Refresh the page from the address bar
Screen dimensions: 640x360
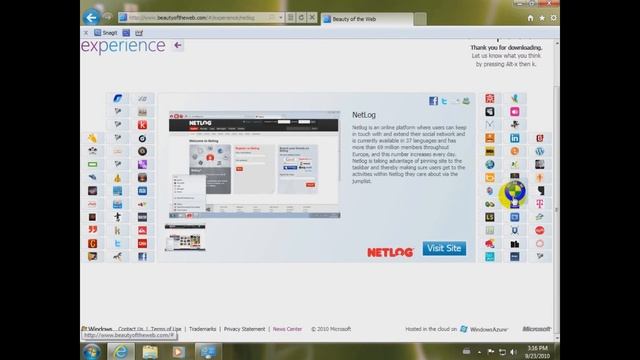pos(301,18)
